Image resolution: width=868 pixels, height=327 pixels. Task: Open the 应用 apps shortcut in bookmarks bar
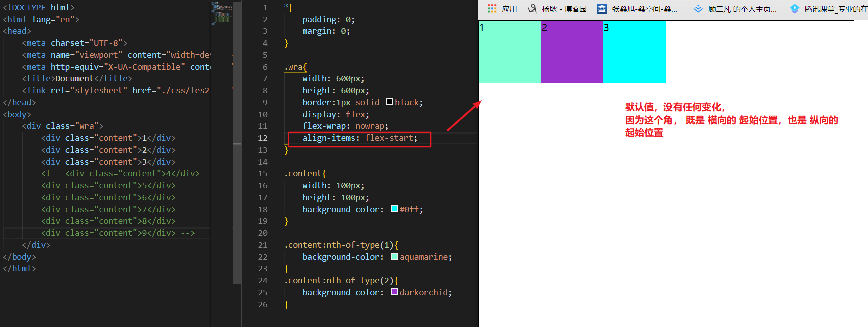[502, 9]
